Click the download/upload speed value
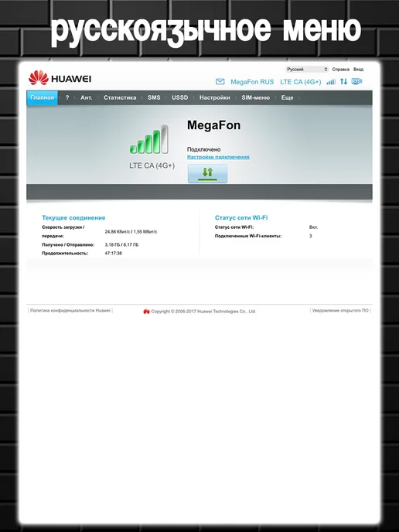399x532 pixels. point(131,232)
